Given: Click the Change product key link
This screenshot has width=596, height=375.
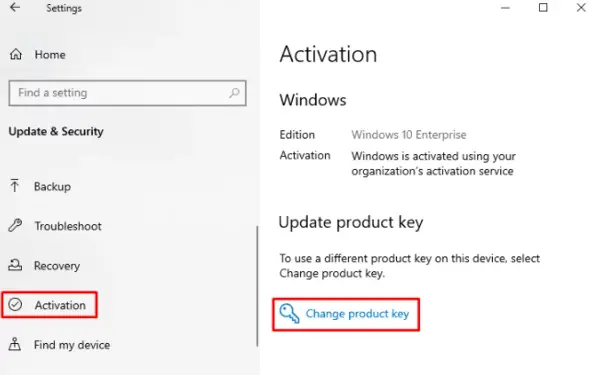Looking at the screenshot, I should click(357, 314).
